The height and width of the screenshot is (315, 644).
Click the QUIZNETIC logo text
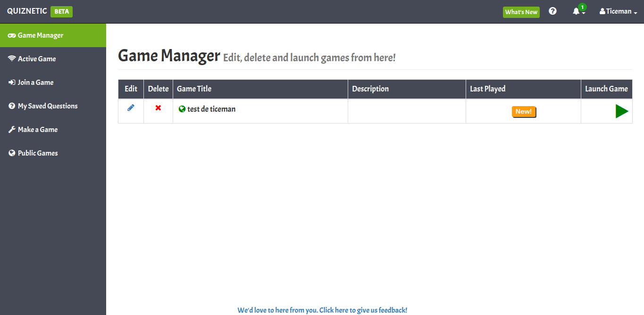coord(27,11)
